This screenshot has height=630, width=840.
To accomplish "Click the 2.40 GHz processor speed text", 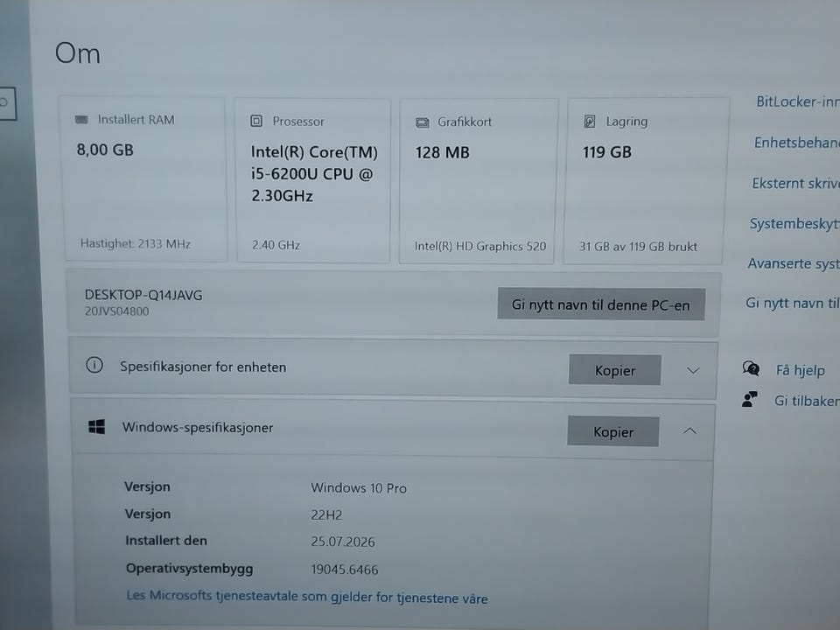I will pyautogui.click(x=276, y=245).
